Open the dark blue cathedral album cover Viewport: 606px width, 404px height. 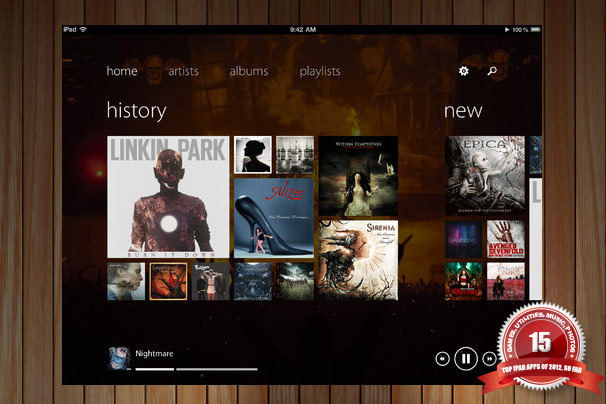253,281
